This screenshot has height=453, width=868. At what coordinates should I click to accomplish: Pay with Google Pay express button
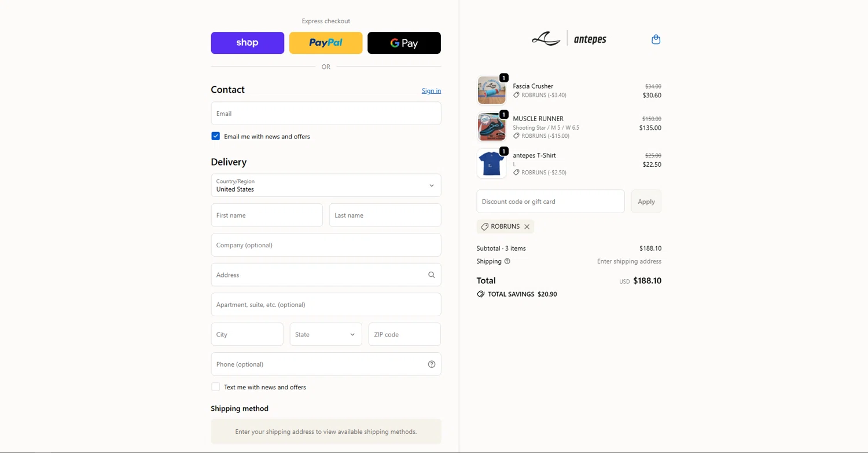(404, 43)
